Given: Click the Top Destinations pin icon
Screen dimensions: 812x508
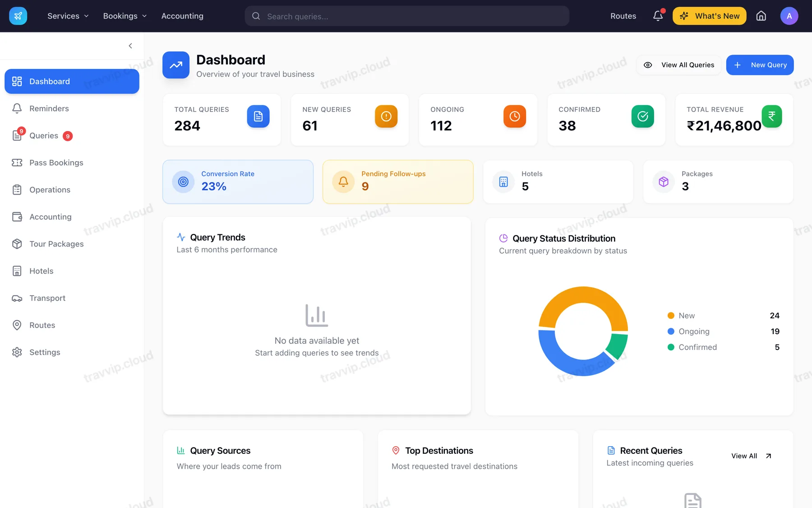Looking at the screenshot, I should 396,450.
